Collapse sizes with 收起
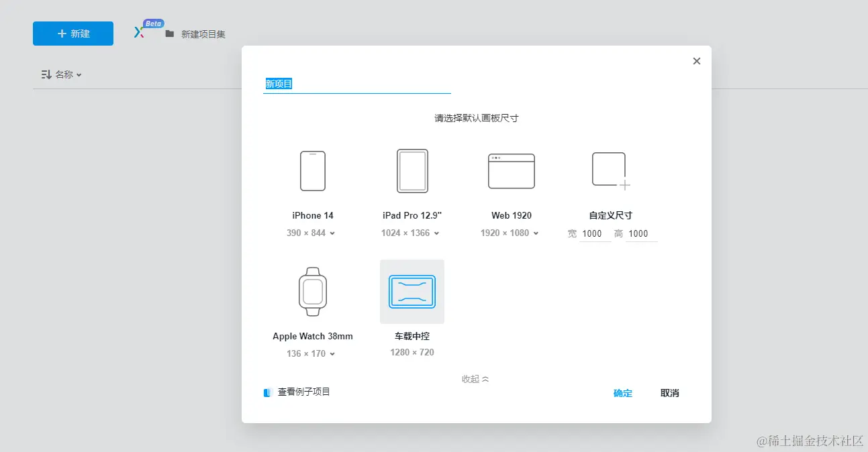The width and height of the screenshot is (868, 452). point(475,379)
